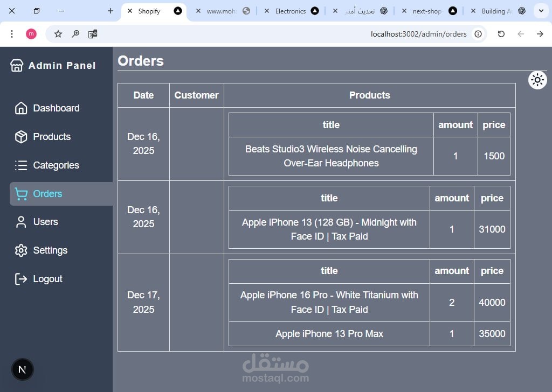This screenshot has height=392, width=552.
Task: Click the Dec 17, 2025 date cell
Action: coord(143,303)
